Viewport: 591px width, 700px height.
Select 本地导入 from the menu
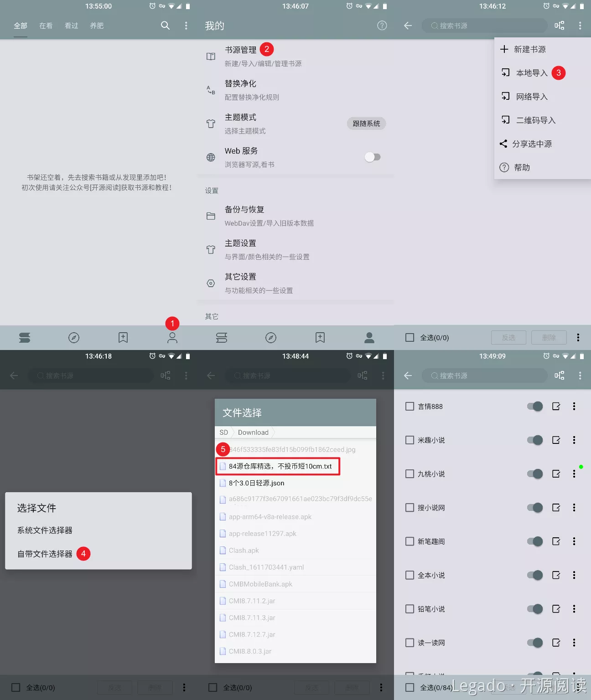(531, 73)
